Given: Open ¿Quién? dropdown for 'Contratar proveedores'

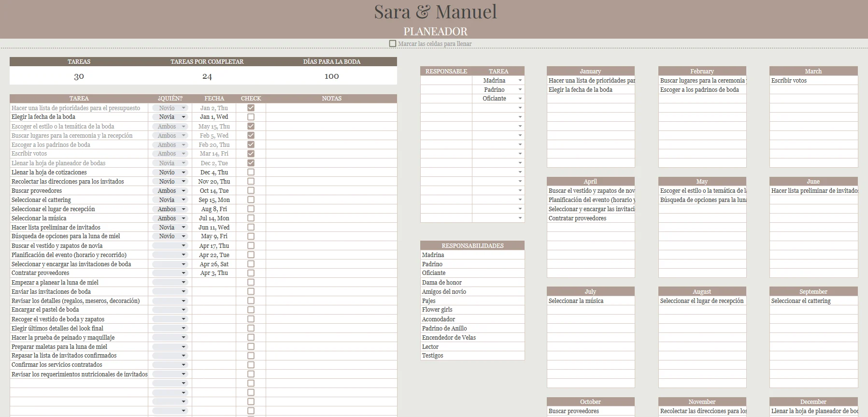Looking at the screenshot, I should 184,273.
